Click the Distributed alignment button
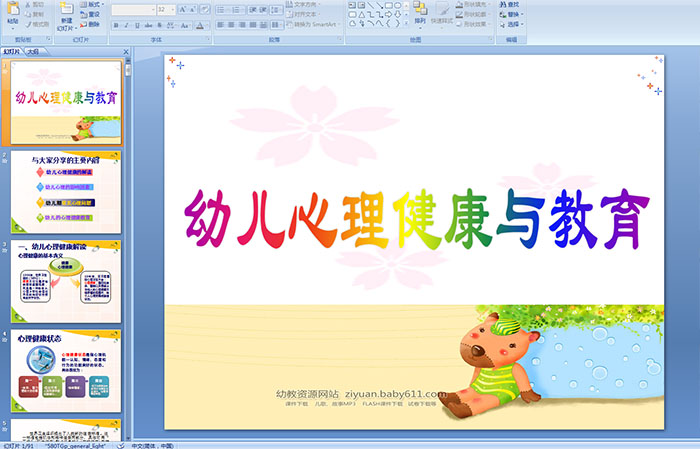This screenshot has height=449, width=700. click(263, 25)
